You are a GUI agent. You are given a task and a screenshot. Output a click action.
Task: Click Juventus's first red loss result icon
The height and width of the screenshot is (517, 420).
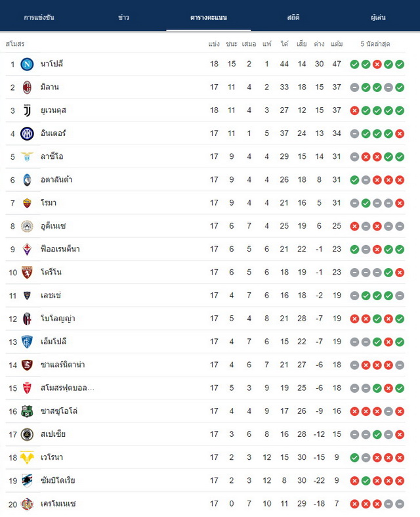tap(354, 110)
